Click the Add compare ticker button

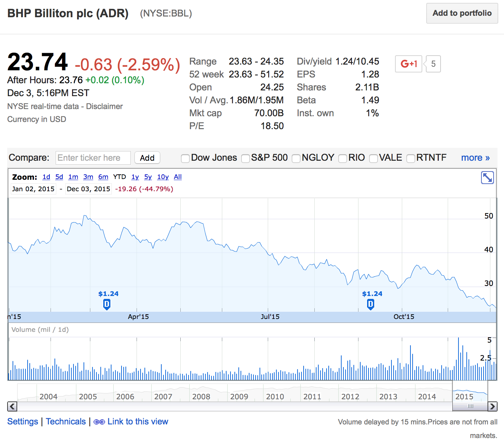tap(147, 158)
